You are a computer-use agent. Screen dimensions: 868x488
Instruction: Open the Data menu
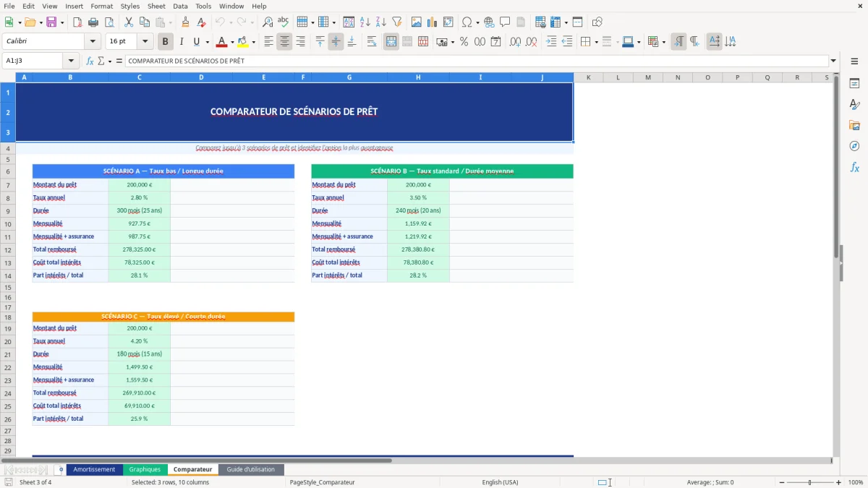click(x=179, y=6)
